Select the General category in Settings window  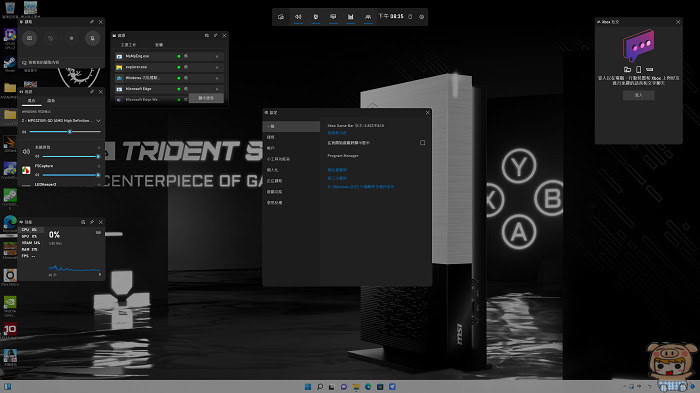(x=292, y=126)
